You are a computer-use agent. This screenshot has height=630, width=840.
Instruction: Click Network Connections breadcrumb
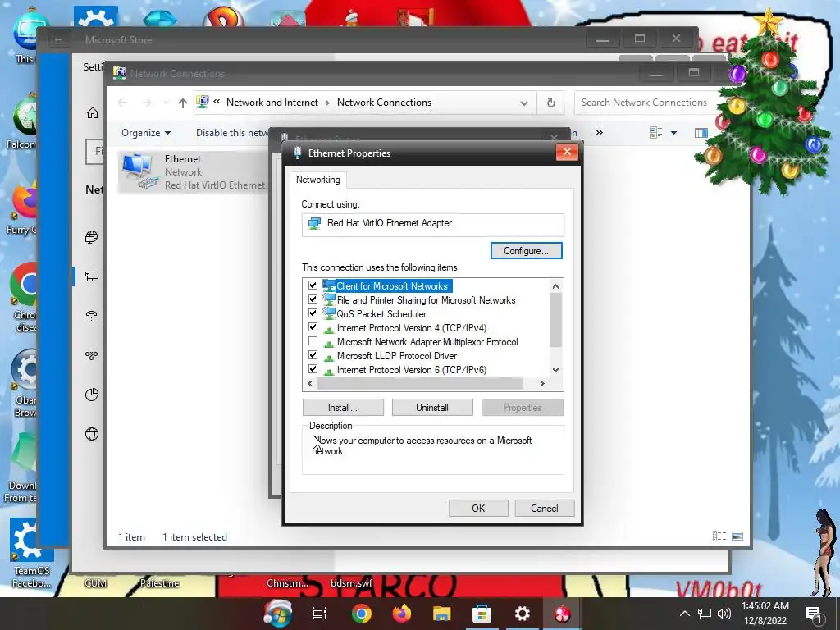point(384,103)
